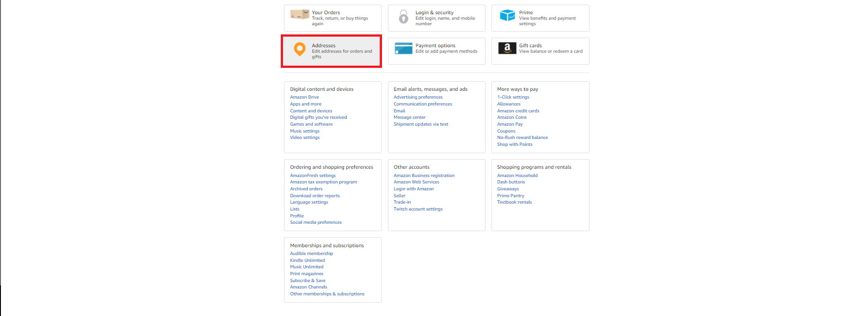Open the Amazon Coins link

(x=512, y=117)
